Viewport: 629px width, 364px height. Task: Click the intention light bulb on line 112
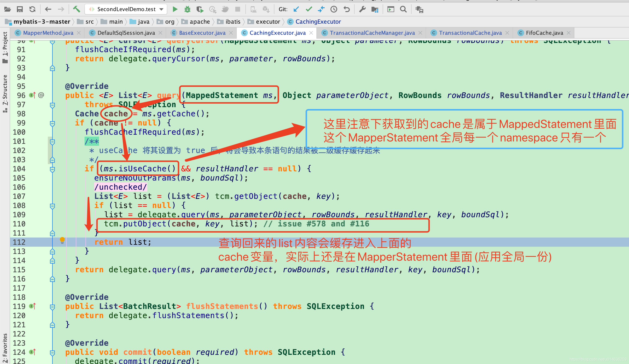tap(62, 240)
